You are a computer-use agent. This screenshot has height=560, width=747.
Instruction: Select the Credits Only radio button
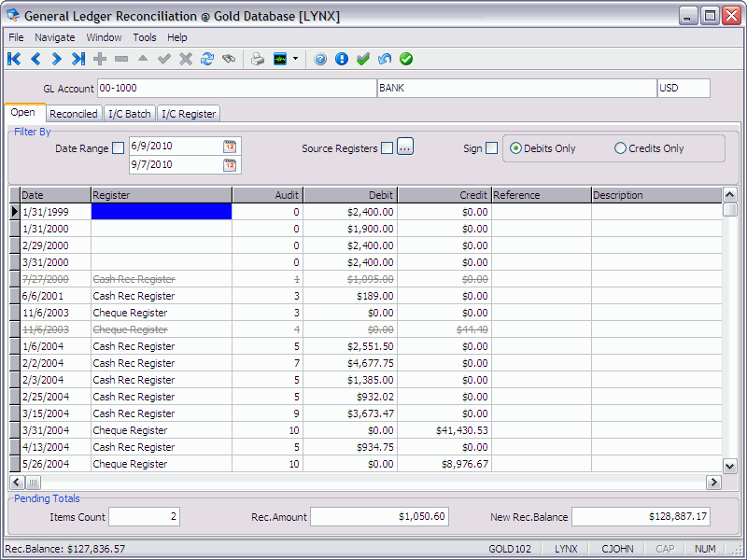(620, 148)
